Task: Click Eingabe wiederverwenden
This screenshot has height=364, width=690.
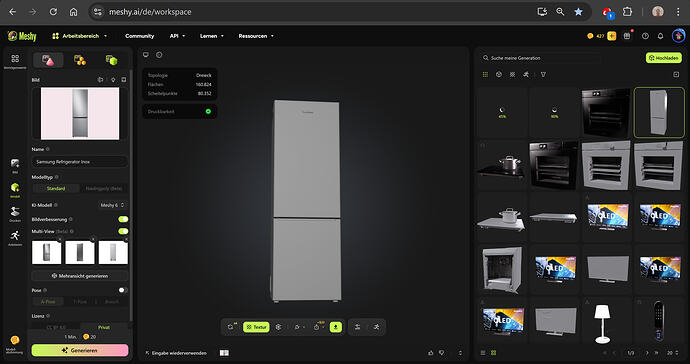Action: pos(175,353)
